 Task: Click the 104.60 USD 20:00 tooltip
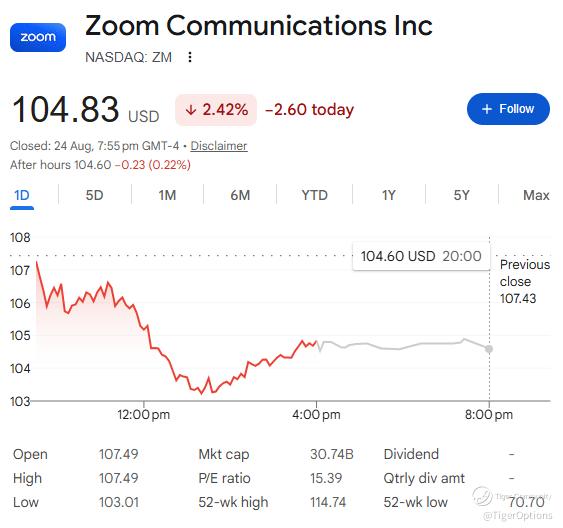pos(421,256)
